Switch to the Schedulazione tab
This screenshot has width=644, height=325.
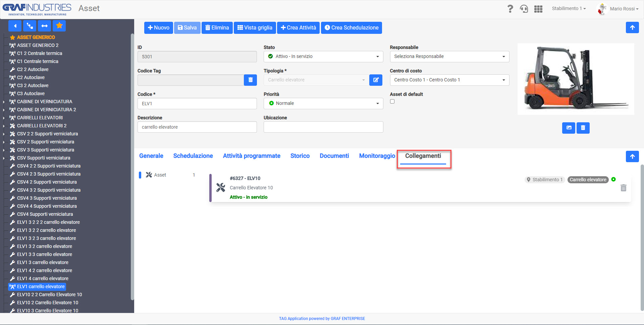(193, 156)
